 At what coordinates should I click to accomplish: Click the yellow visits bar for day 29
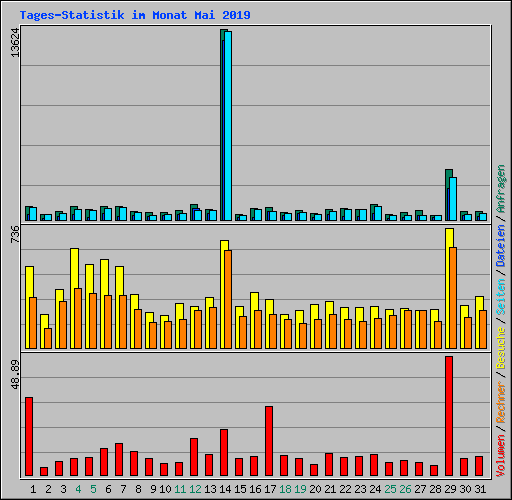449,288
